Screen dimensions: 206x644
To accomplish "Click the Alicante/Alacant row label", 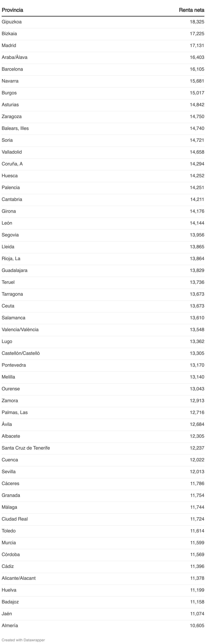I will 18,578.
